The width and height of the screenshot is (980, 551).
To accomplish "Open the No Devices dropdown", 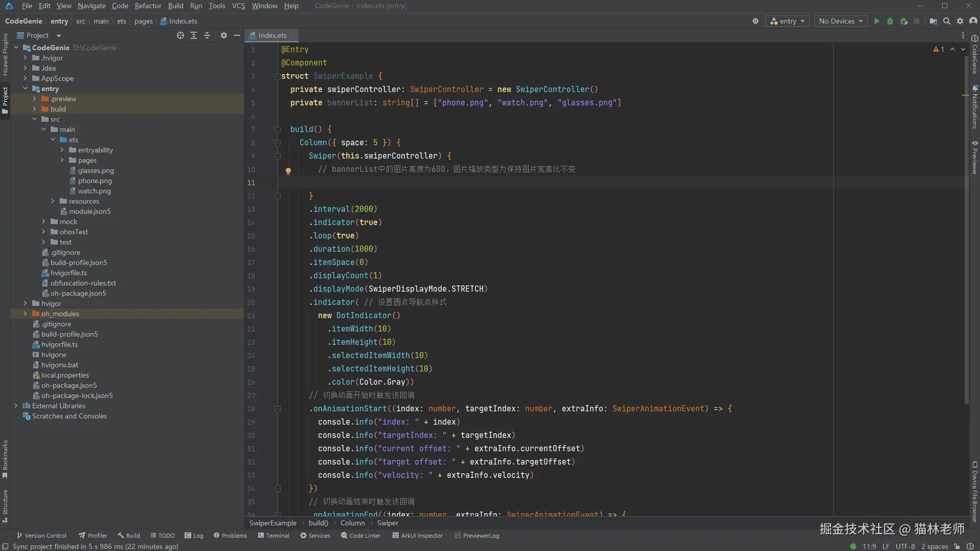I will [840, 21].
